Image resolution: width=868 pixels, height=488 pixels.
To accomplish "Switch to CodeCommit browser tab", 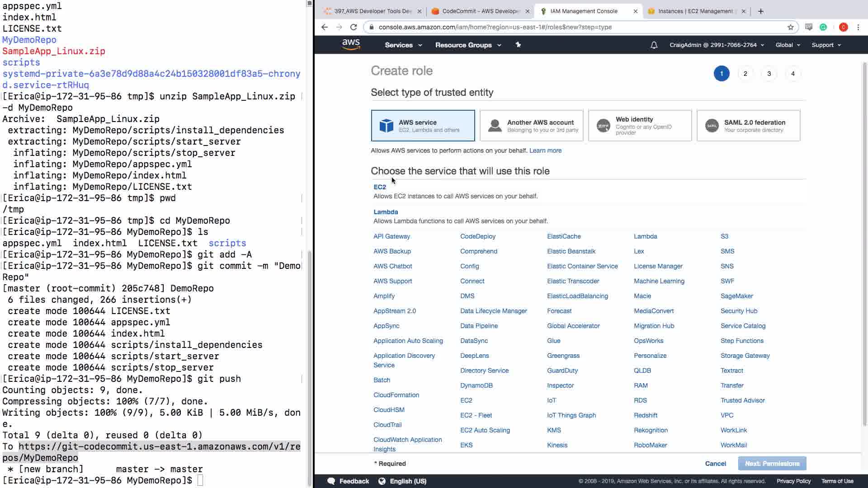I will [479, 11].
